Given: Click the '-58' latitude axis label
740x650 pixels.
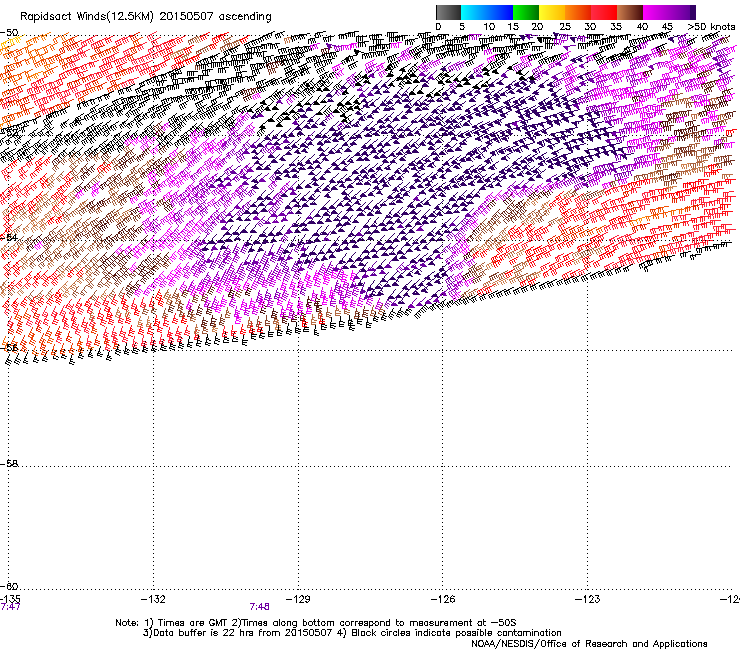Looking at the screenshot, I should tap(10, 464).
